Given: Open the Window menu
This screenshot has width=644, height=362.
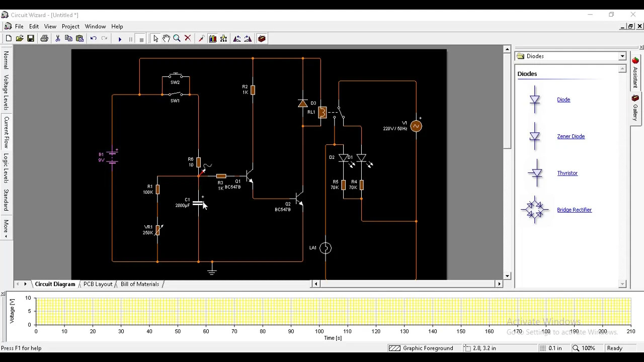Looking at the screenshot, I should [x=95, y=26].
